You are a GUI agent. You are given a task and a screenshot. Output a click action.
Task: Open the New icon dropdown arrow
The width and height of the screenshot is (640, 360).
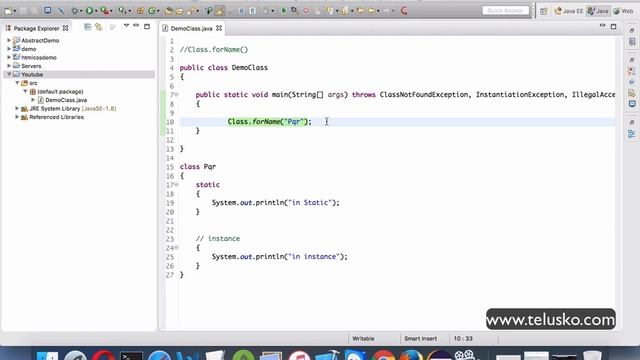point(15,11)
